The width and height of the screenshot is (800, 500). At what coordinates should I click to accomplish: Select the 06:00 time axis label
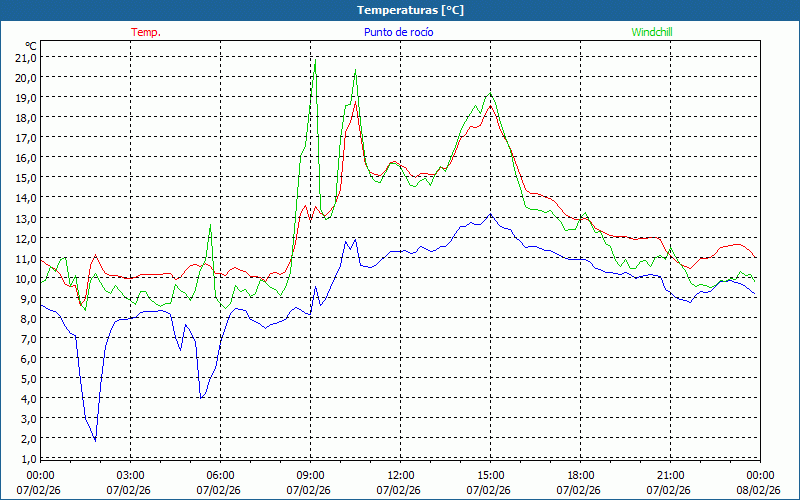pyautogui.click(x=221, y=475)
